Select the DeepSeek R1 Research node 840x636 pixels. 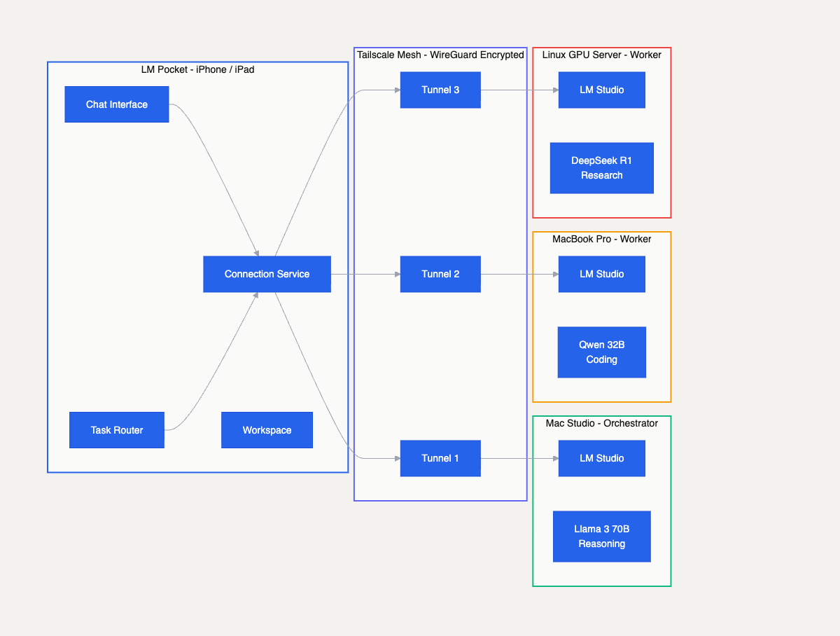601,167
